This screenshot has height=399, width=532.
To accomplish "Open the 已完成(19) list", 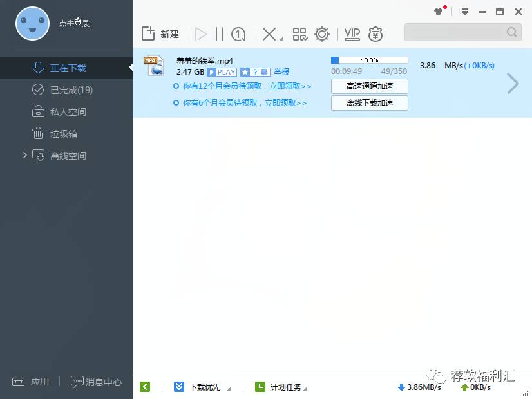I will pos(66,90).
